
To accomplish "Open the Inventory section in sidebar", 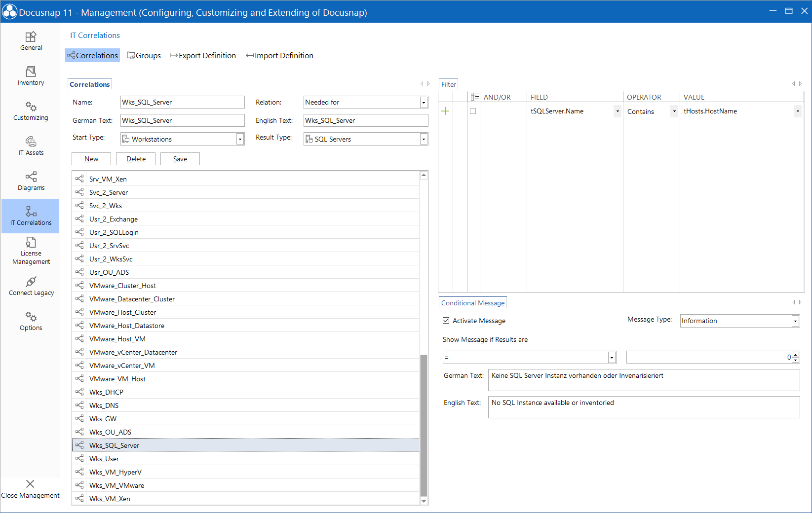I will pos(31,75).
